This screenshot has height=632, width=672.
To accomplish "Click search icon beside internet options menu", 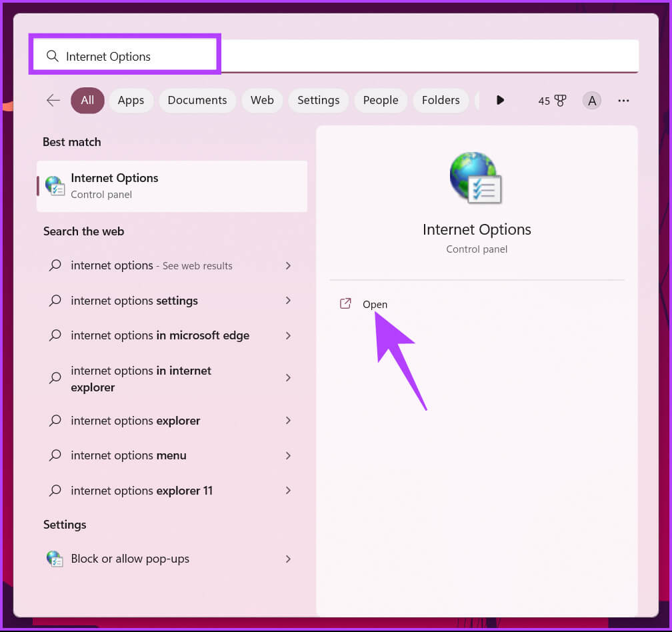I will click(x=55, y=455).
